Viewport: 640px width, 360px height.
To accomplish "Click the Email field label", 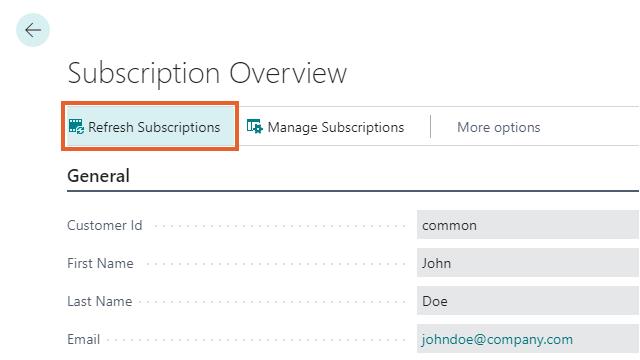I will tap(83, 339).
